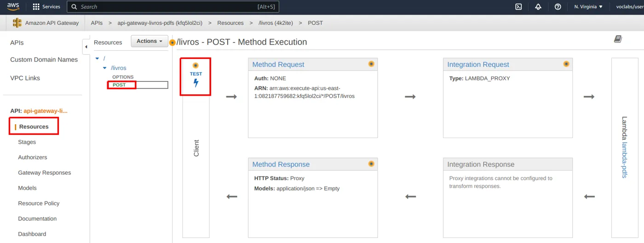644x243 pixels.
Task: Open Resource Policy section
Action: pos(39,203)
